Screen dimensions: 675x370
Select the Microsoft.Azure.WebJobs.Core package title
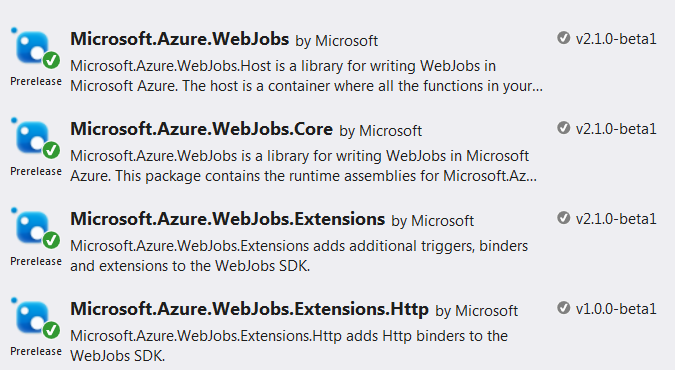201,129
